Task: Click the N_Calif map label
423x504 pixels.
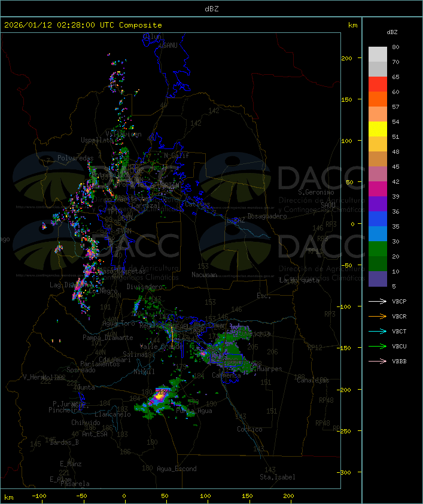Action: click(176, 156)
